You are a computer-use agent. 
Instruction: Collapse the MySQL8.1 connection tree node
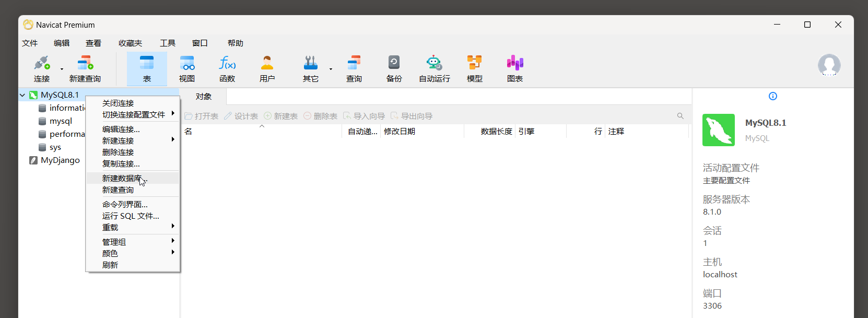(22, 95)
